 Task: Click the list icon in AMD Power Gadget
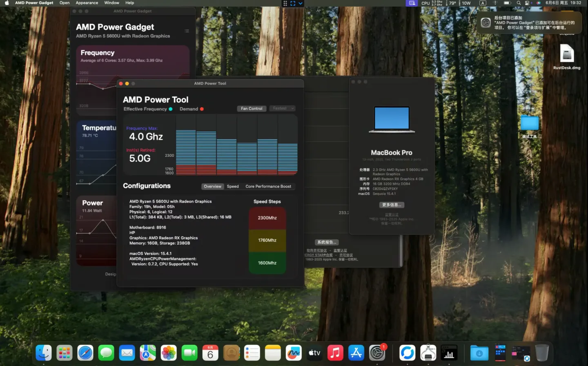point(187,31)
